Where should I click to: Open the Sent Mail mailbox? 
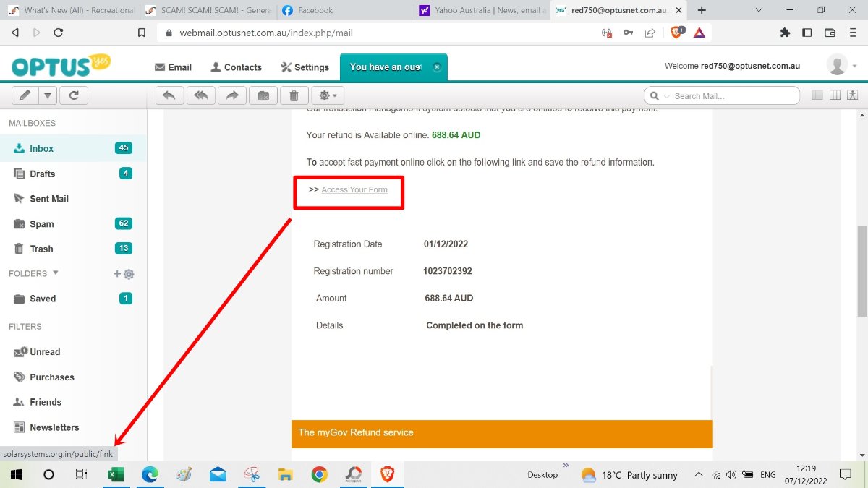click(x=73, y=199)
